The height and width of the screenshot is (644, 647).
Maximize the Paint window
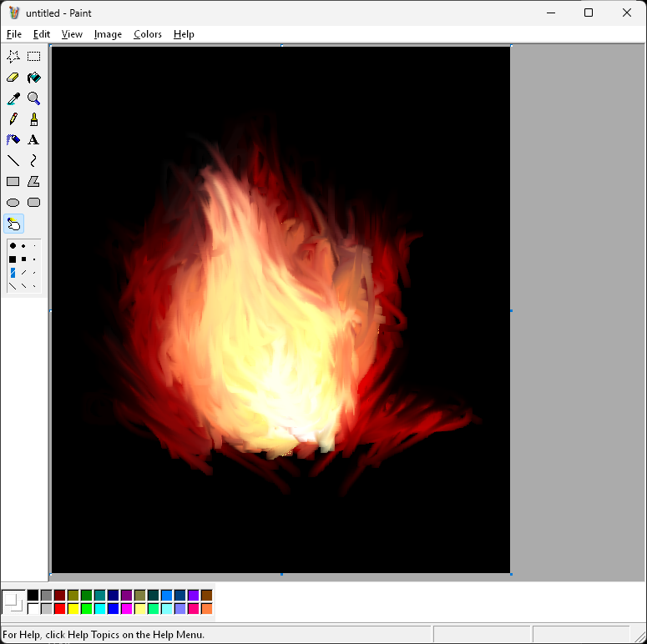[589, 13]
